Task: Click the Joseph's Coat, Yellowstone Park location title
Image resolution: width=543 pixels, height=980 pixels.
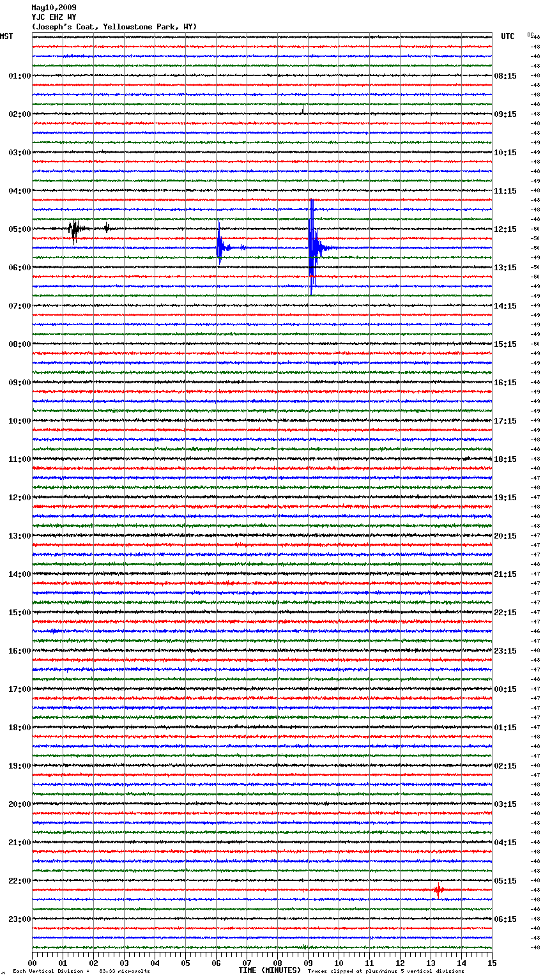Action: tap(114, 27)
